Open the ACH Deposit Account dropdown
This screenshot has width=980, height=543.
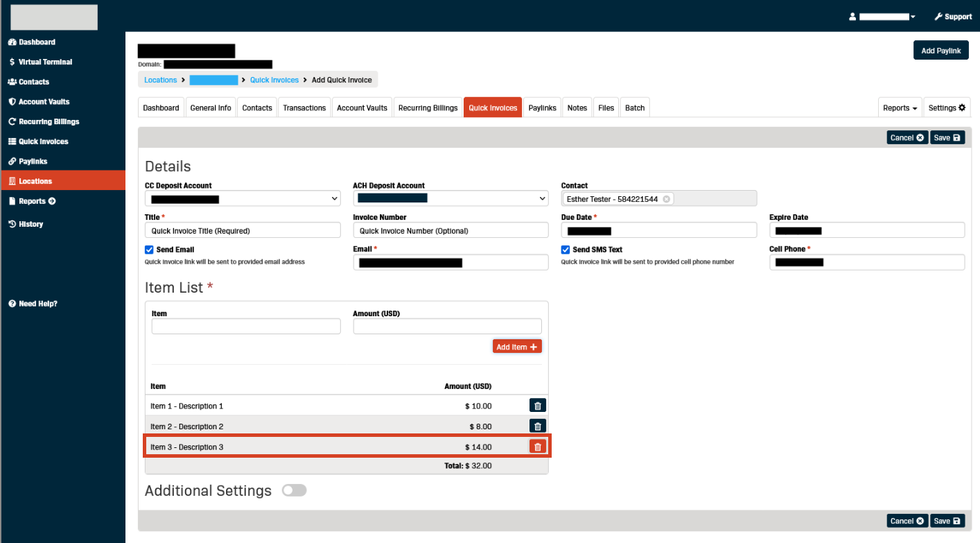pos(450,199)
